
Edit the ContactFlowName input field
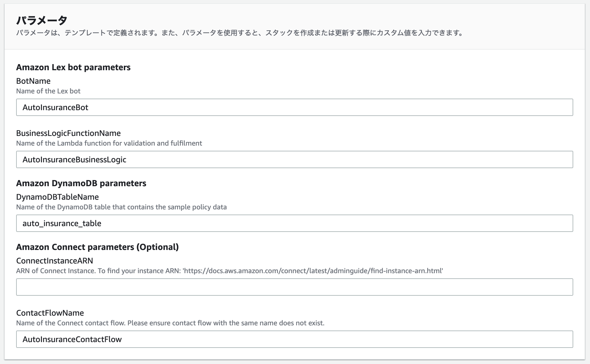tap(294, 339)
